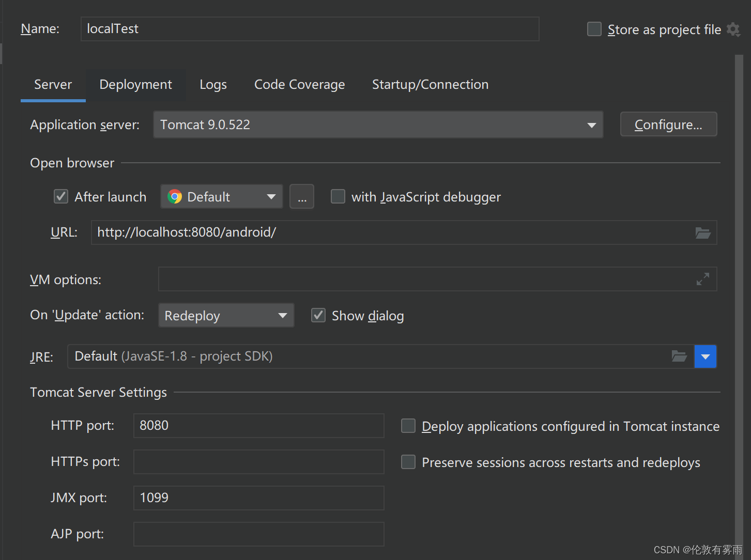Screen dimensions: 751x560
Task: Expand the JRE blue dropdown arrow
Action: (x=706, y=356)
